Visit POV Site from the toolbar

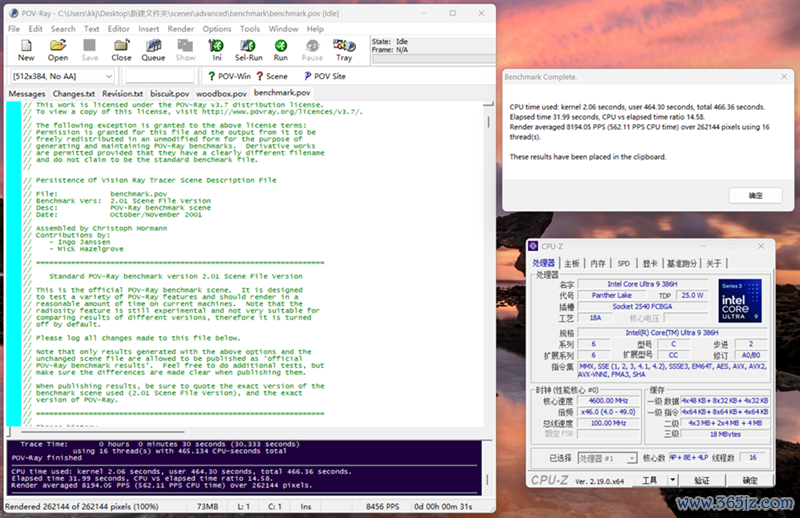pos(325,76)
